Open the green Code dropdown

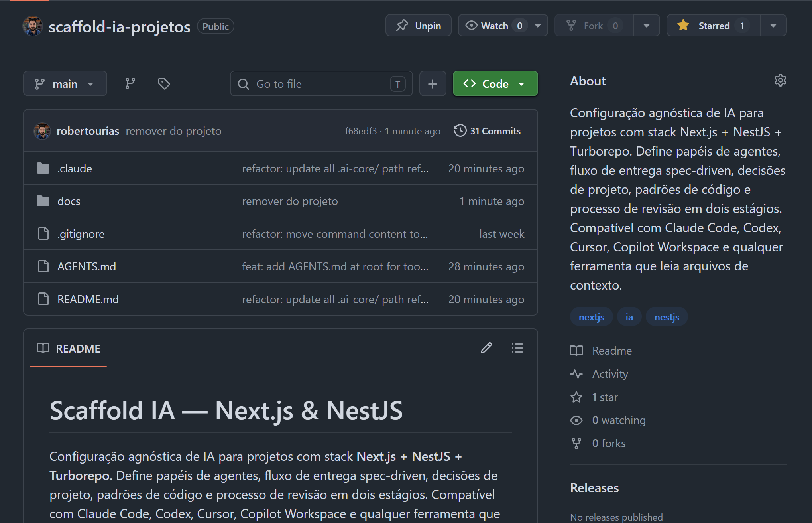pos(495,84)
